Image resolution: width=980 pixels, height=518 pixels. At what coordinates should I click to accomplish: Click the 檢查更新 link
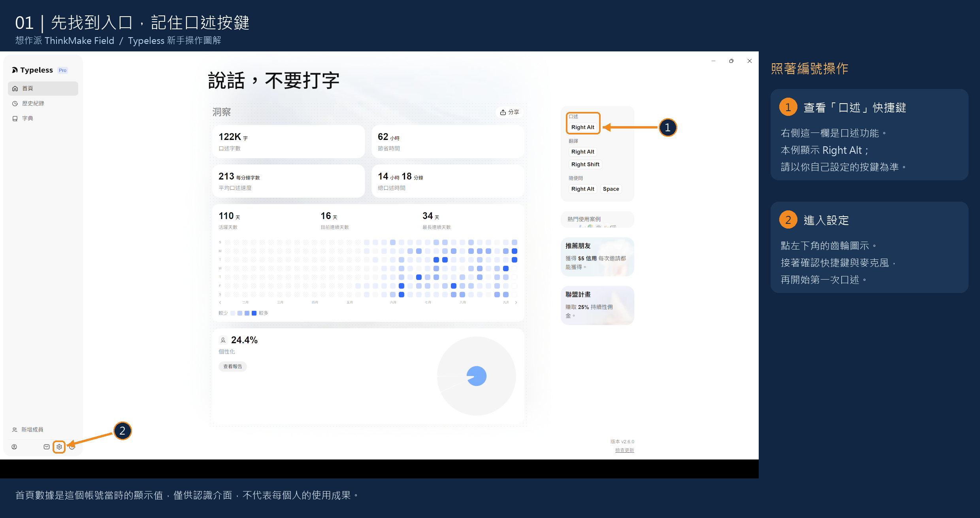625,450
